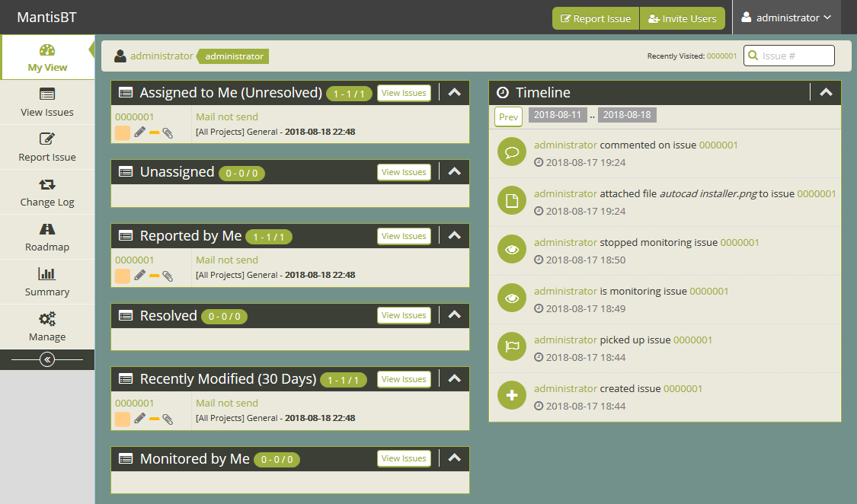Open issue 0000001 from commented entry
Screen dimensions: 857x504
click(x=718, y=145)
